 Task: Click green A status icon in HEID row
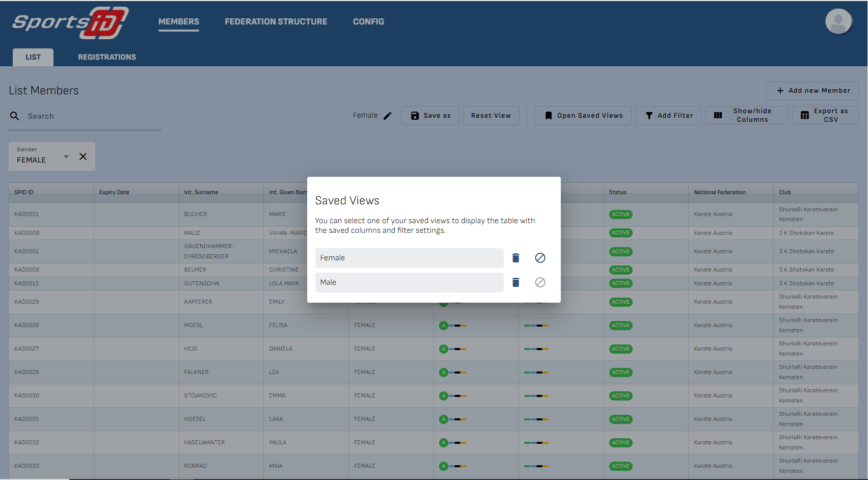[x=444, y=349]
